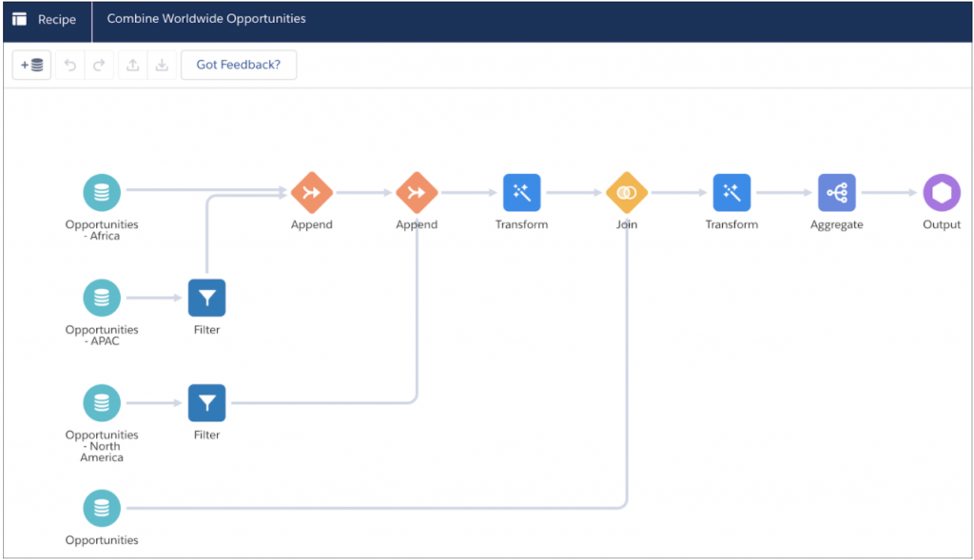The height and width of the screenshot is (560, 974).
Task: Select the bottom Opportunities input node
Action: point(102,508)
